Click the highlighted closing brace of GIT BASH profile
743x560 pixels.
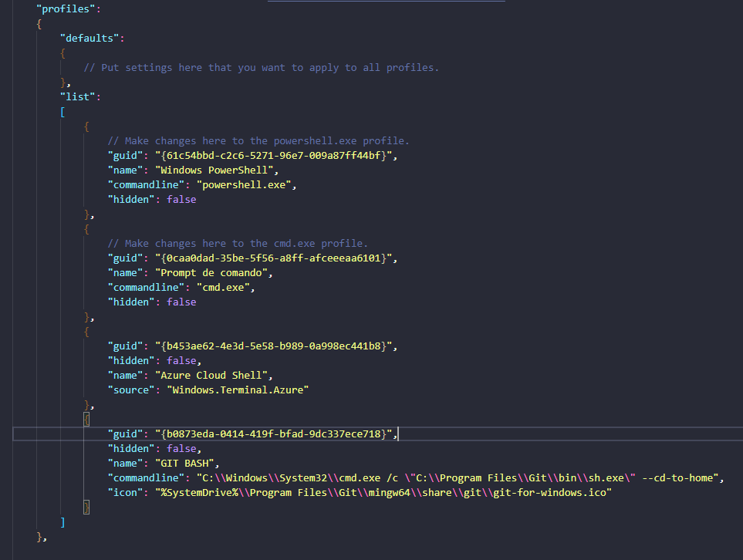pyautogui.click(x=86, y=508)
